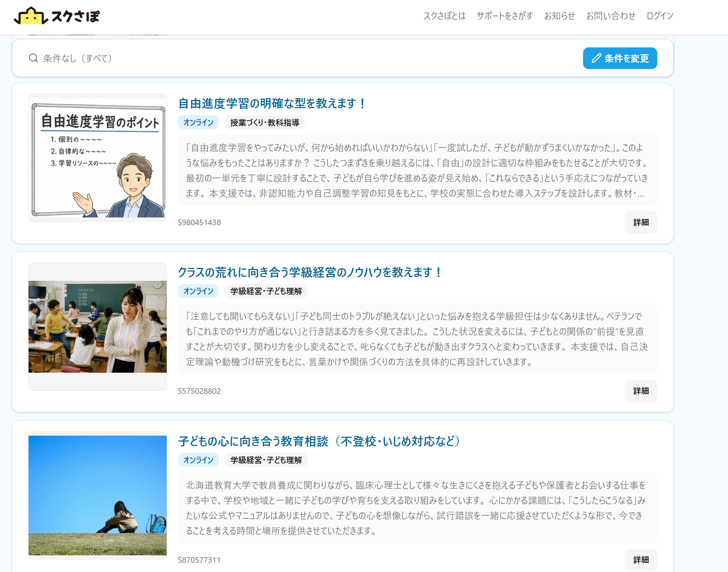Click the classroom teacher photo thumbnail
The image size is (728, 572).
[98, 327]
